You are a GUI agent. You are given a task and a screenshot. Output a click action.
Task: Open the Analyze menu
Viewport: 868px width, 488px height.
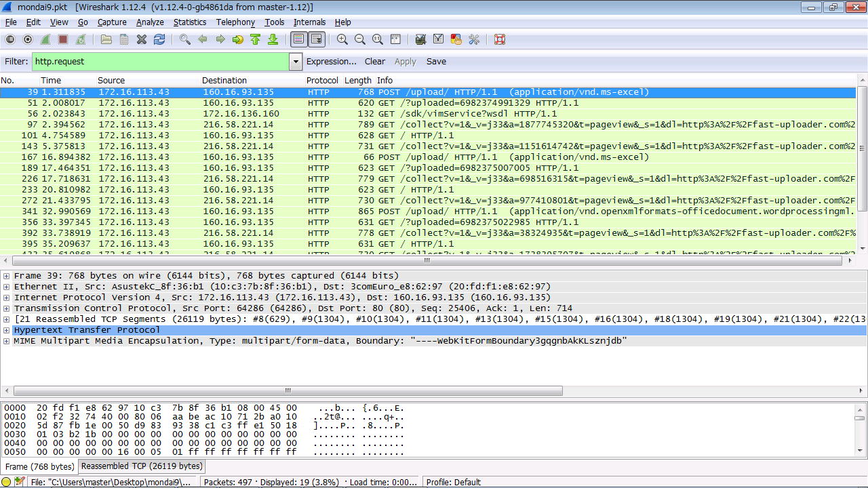[x=150, y=22]
